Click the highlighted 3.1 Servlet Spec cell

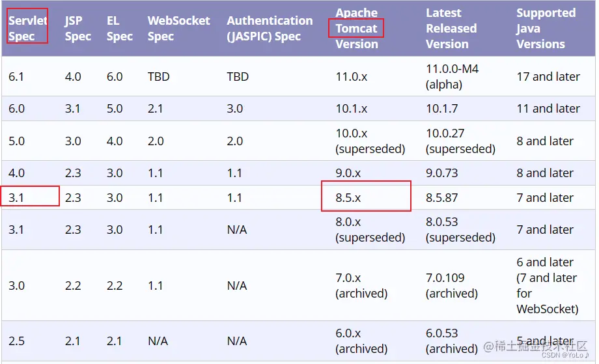16,198
